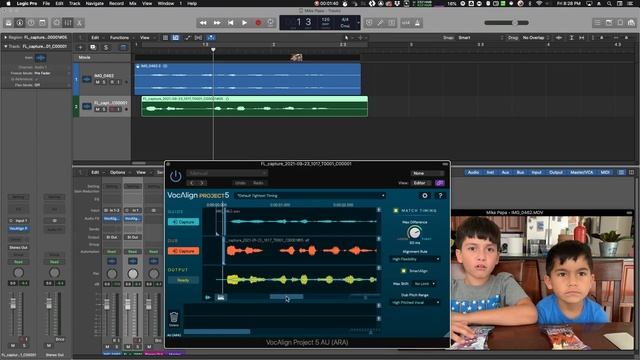Add a new track with plus button

pos(80,47)
